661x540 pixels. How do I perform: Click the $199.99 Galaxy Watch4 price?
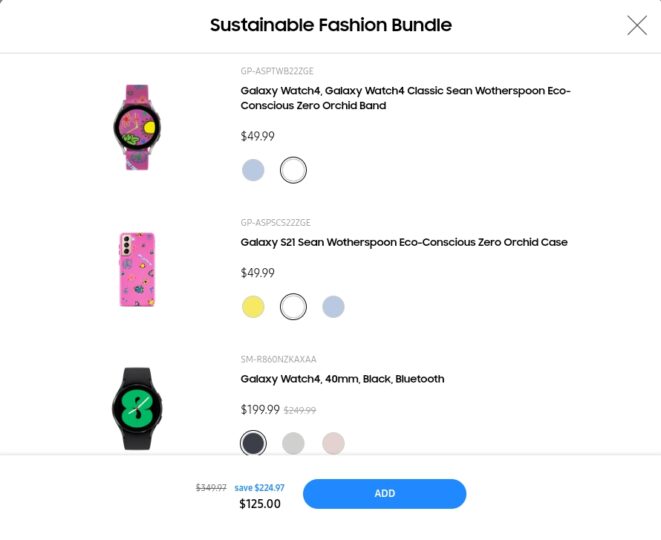point(260,409)
